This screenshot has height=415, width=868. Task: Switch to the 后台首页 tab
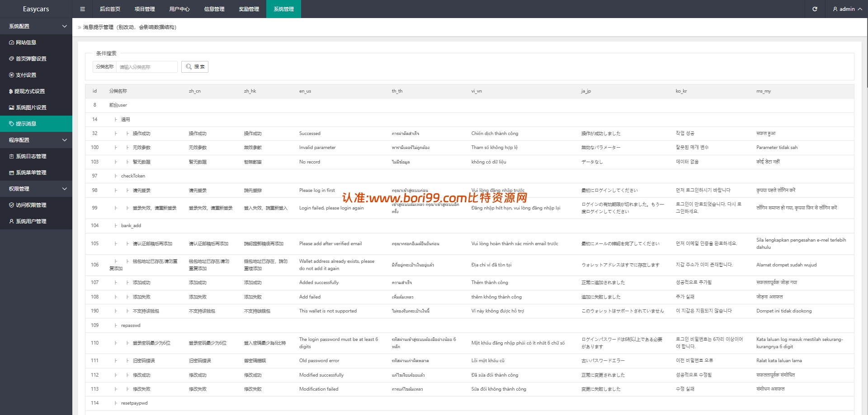click(x=110, y=9)
